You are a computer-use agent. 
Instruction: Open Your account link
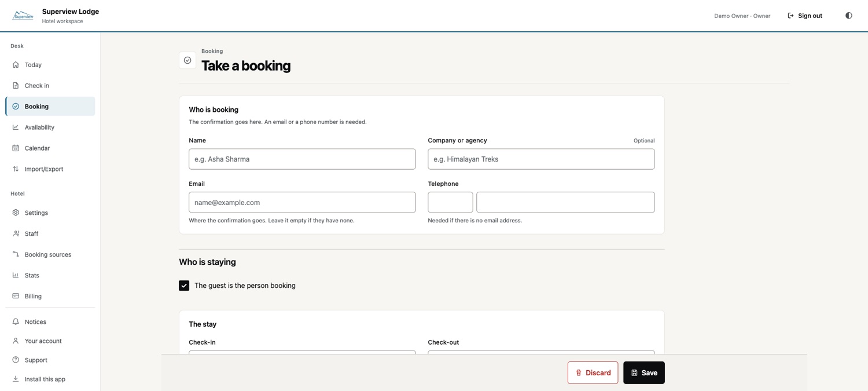50,341
